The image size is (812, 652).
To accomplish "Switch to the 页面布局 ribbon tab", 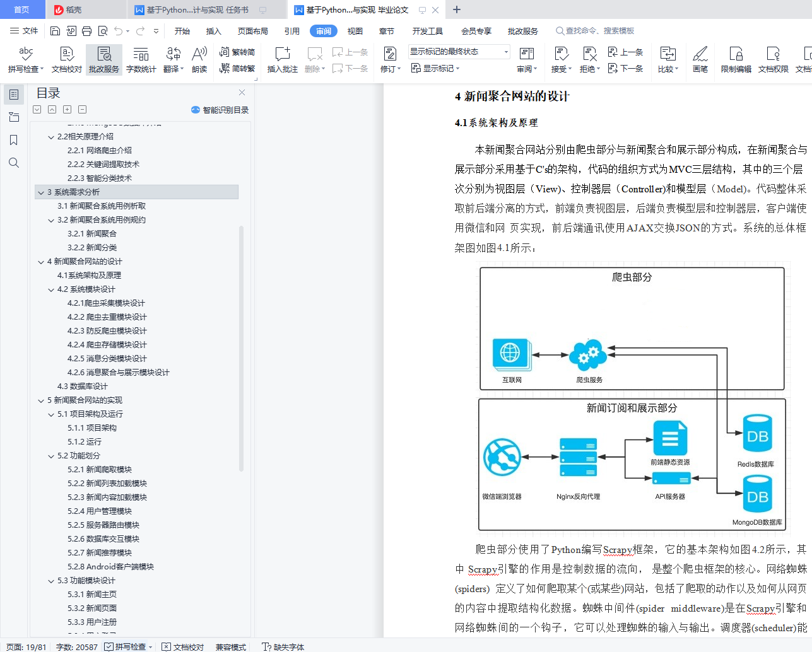I will point(253,31).
